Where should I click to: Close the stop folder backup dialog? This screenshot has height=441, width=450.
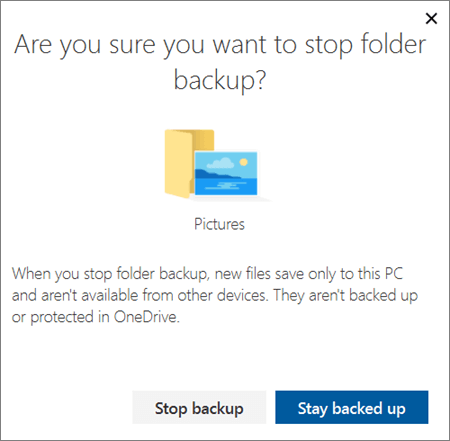tap(431, 19)
